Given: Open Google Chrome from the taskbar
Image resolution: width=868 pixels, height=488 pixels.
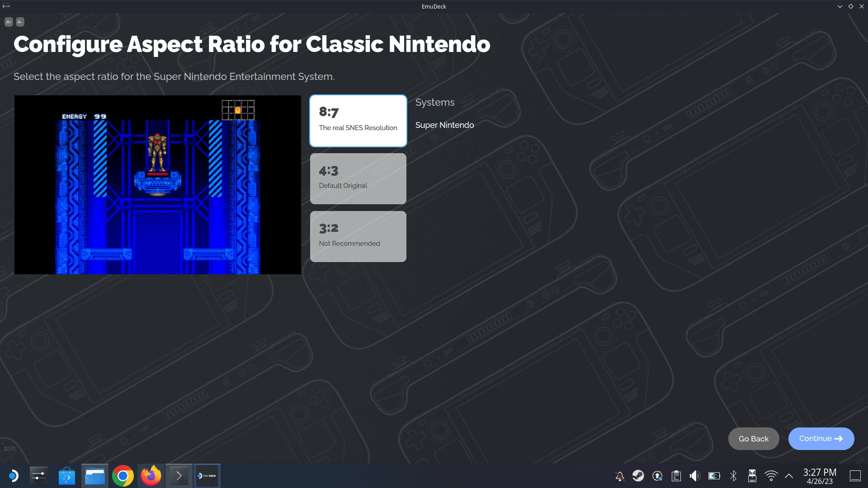Looking at the screenshot, I should tap(123, 476).
